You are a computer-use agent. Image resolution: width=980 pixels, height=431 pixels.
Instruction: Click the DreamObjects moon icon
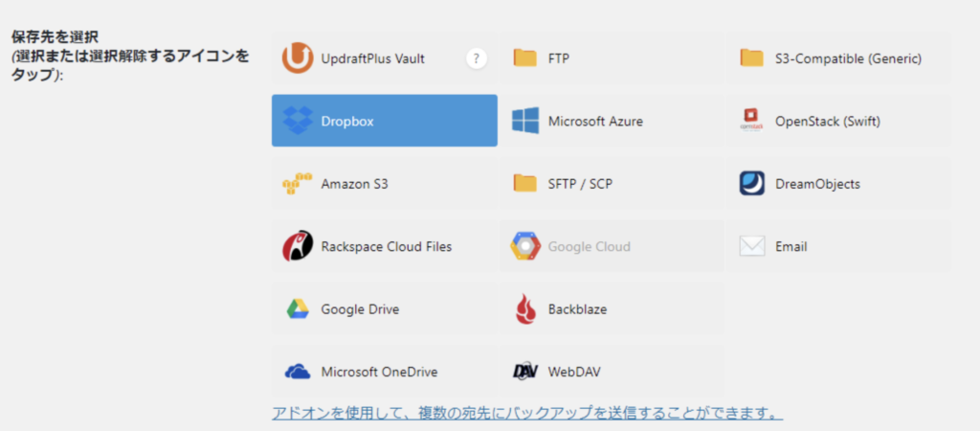752,183
